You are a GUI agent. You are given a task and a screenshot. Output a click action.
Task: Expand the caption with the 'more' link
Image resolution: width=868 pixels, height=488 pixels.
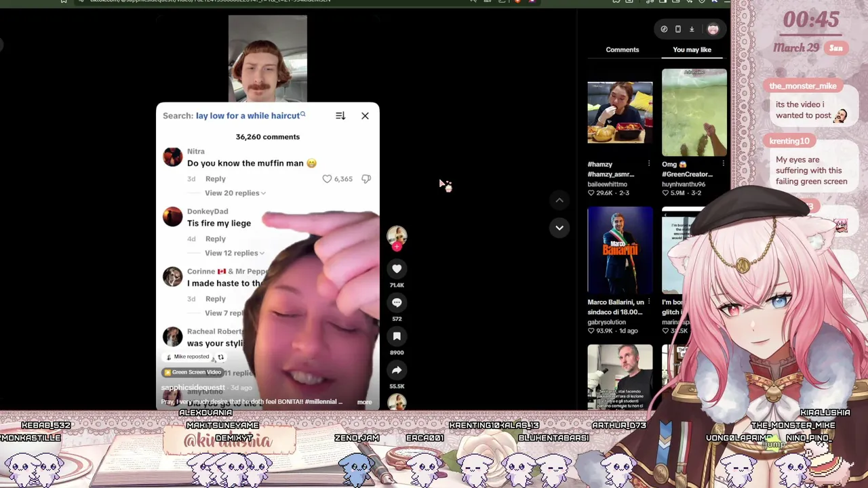point(364,403)
